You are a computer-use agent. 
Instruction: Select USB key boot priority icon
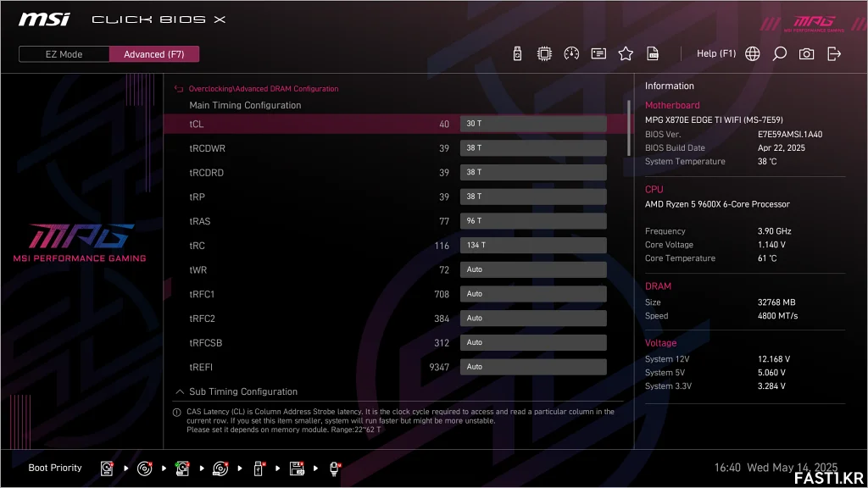(x=259, y=469)
